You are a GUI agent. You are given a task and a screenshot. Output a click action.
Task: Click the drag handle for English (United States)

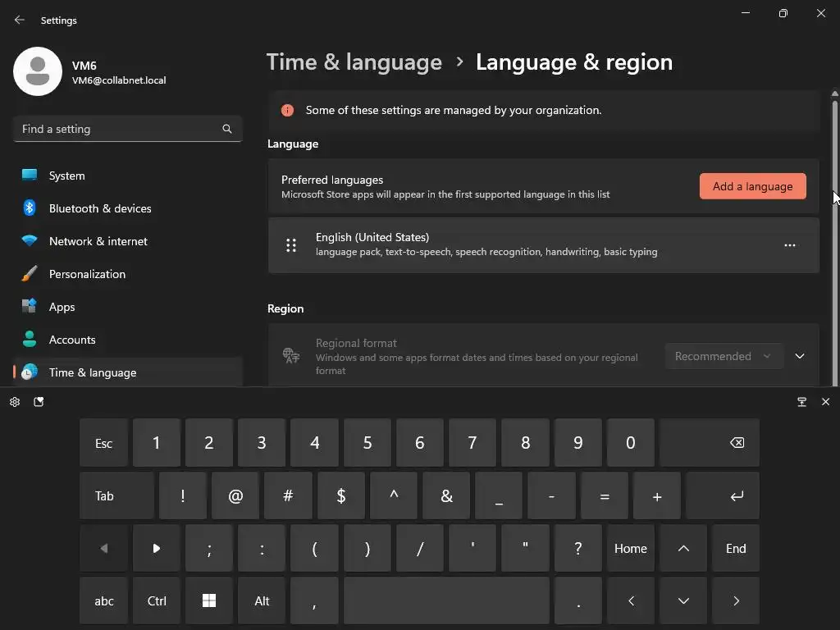pos(291,245)
